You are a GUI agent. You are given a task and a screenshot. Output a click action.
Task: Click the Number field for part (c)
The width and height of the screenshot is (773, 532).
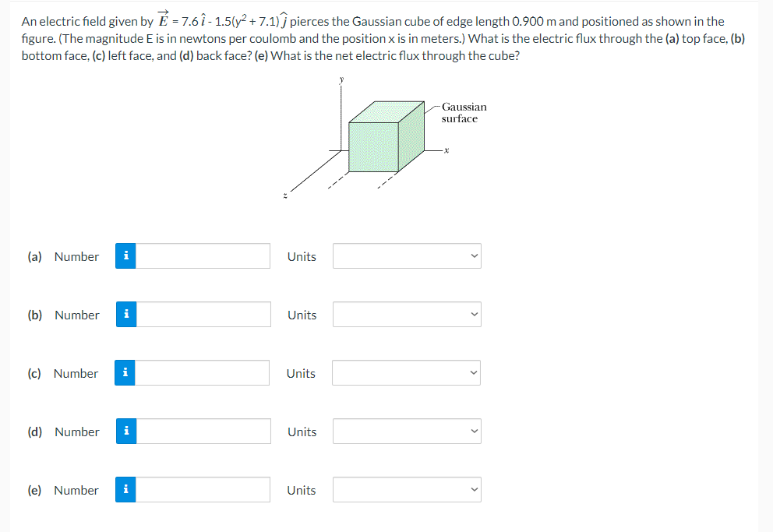click(x=203, y=372)
